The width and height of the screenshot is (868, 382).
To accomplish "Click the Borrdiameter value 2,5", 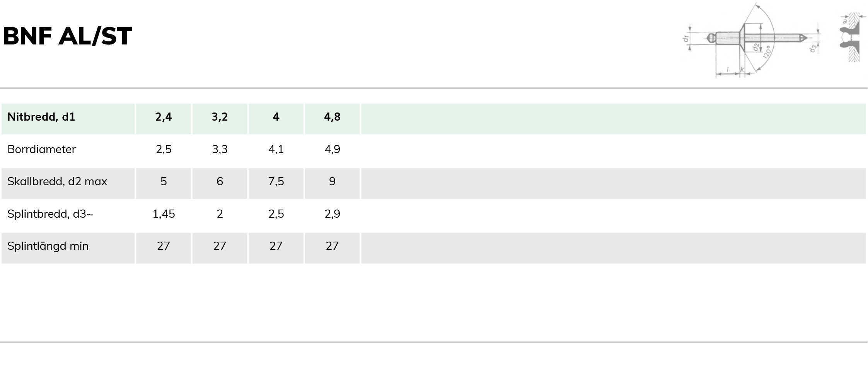I will [164, 149].
